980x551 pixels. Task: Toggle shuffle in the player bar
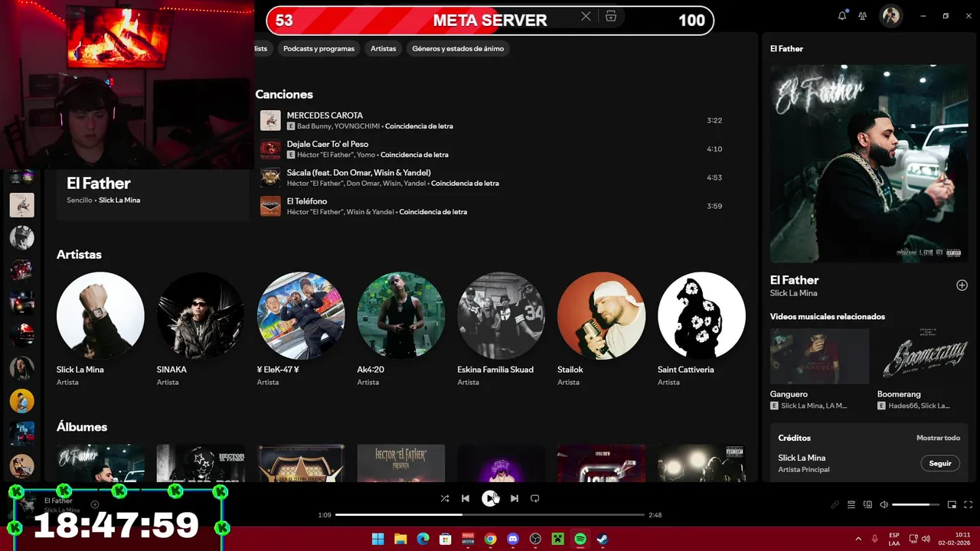click(x=445, y=498)
